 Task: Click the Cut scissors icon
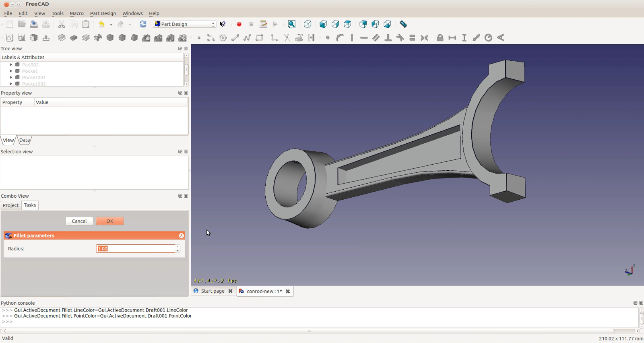(x=62, y=24)
